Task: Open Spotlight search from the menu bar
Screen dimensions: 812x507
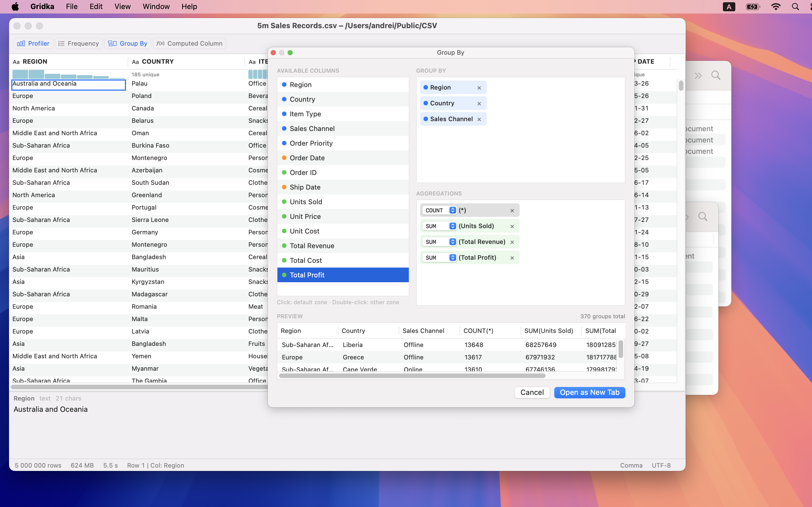Action: (795, 6)
